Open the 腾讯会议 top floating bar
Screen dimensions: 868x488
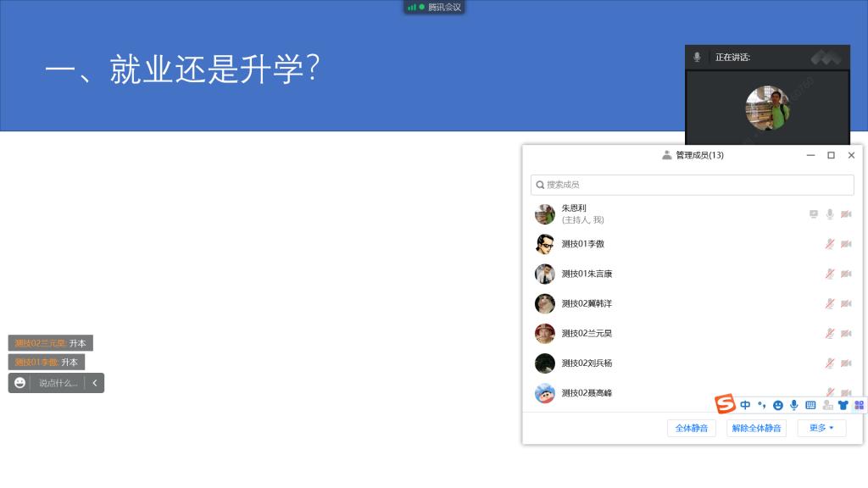coord(434,7)
